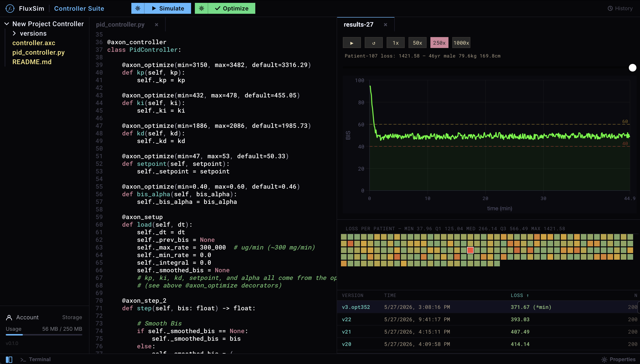
Task: Set playback speed to 1x
Action: tap(395, 43)
